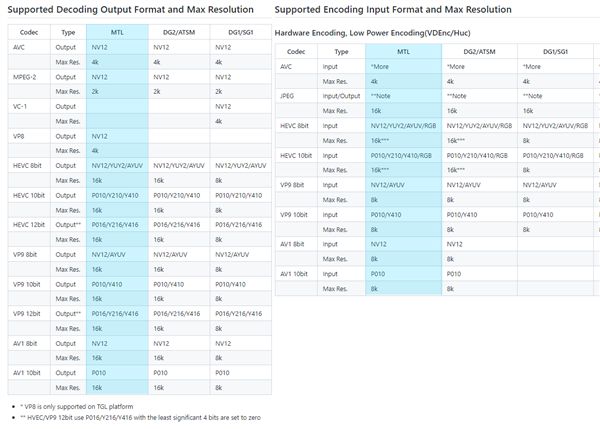Select the NV12 cell in the VP8 row
600x429 pixels.
pyautogui.click(x=100, y=135)
